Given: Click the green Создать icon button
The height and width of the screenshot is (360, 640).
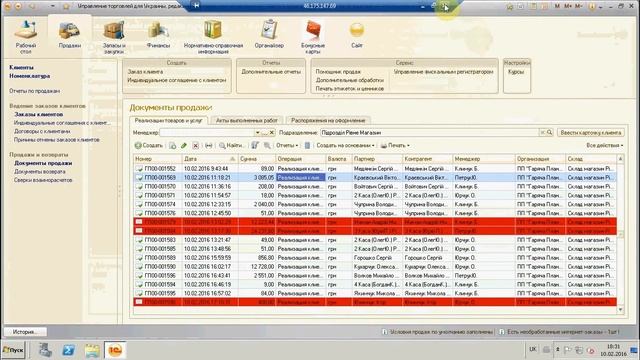Looking at the screenshot, I should point(149,145).
